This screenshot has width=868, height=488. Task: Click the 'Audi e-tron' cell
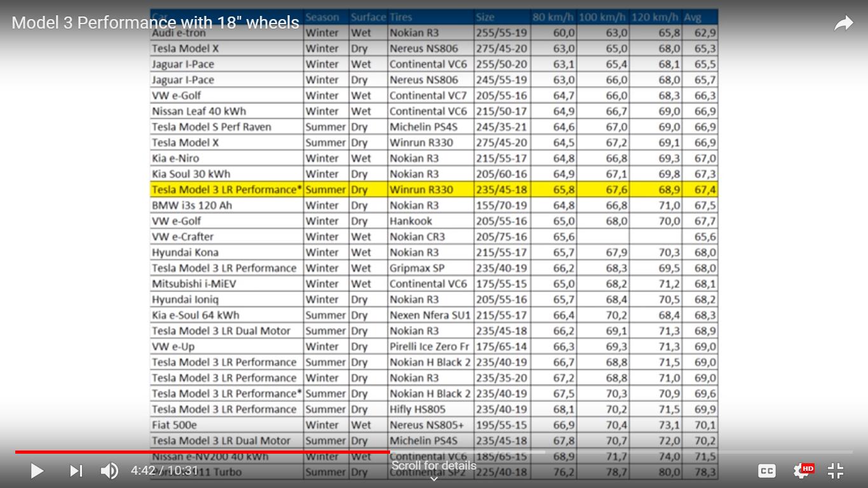[227, 33]
